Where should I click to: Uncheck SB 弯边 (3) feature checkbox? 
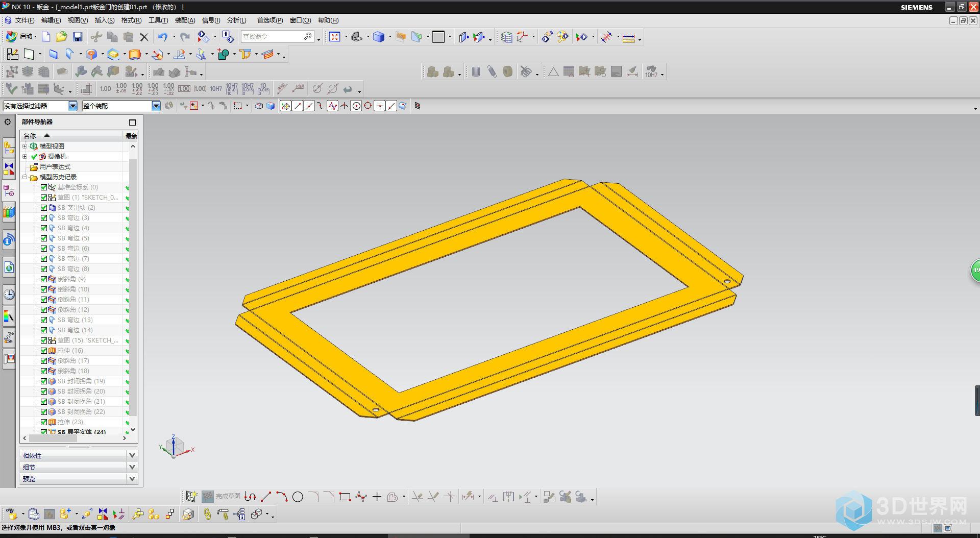click(x=44, y=218)
